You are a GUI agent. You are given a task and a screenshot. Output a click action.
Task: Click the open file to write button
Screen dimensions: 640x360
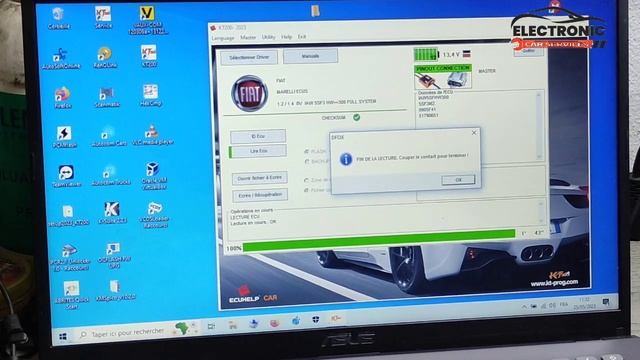(x=260, y=178)
